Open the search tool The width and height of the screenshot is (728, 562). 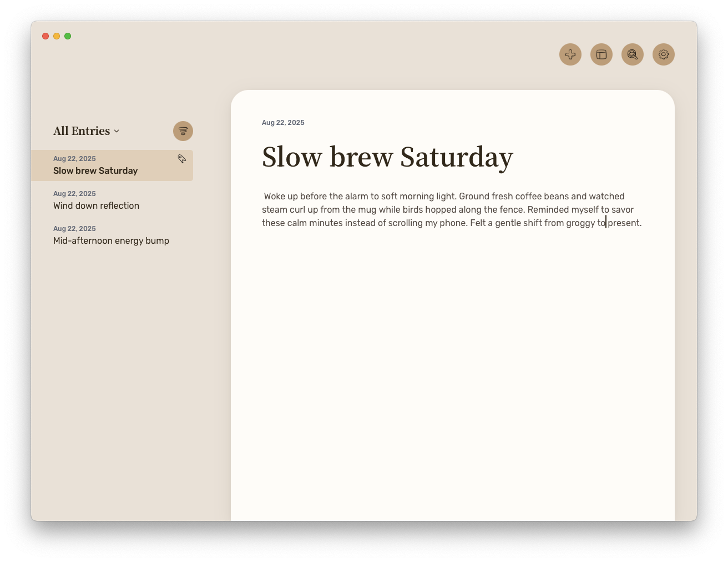(x=633, y=54)
